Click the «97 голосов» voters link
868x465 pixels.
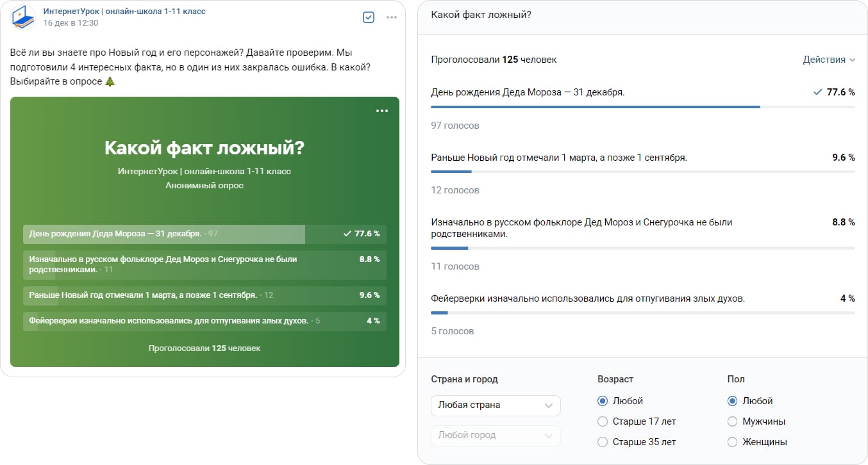coord(455,125)
